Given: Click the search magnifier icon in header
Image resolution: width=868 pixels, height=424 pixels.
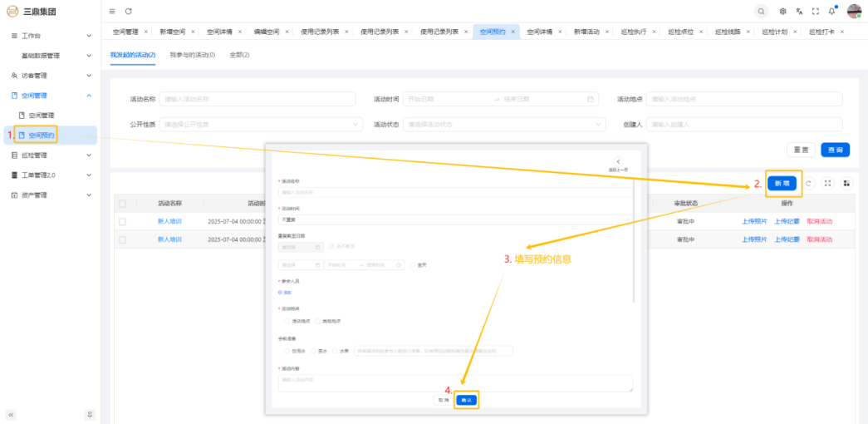Looking at the screenshot, I should [x=762, y=11].
